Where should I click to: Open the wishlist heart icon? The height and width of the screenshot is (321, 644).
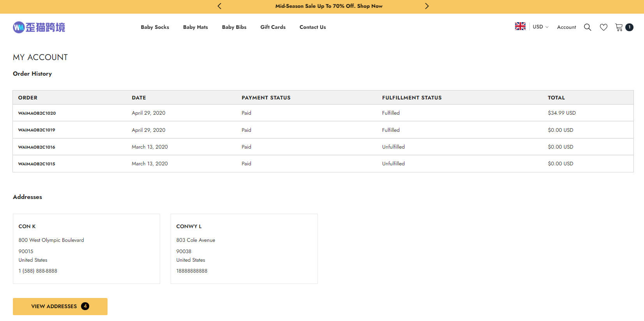pos(603,27)
